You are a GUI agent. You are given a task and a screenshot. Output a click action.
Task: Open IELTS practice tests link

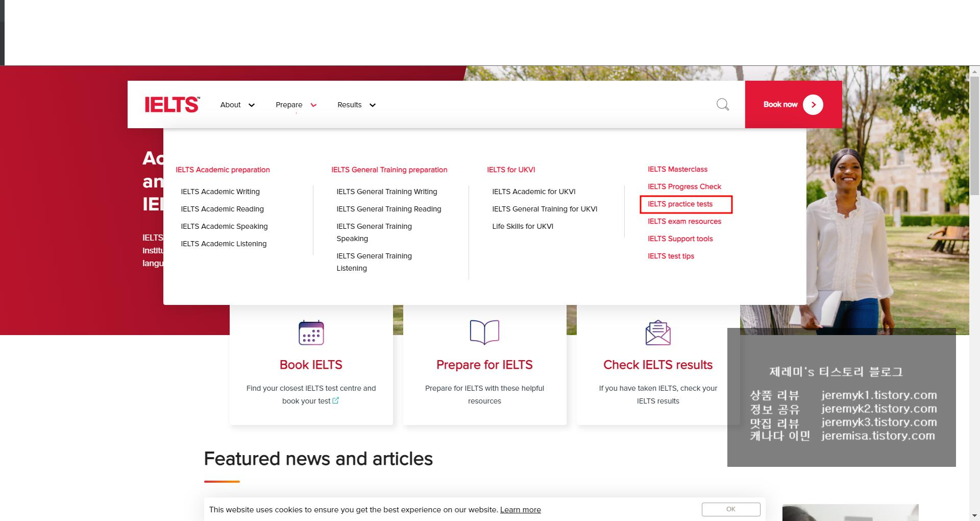point(680,204)
